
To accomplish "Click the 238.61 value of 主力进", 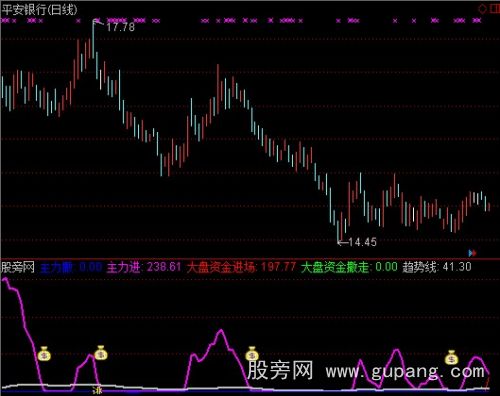I will coord(164,267).
